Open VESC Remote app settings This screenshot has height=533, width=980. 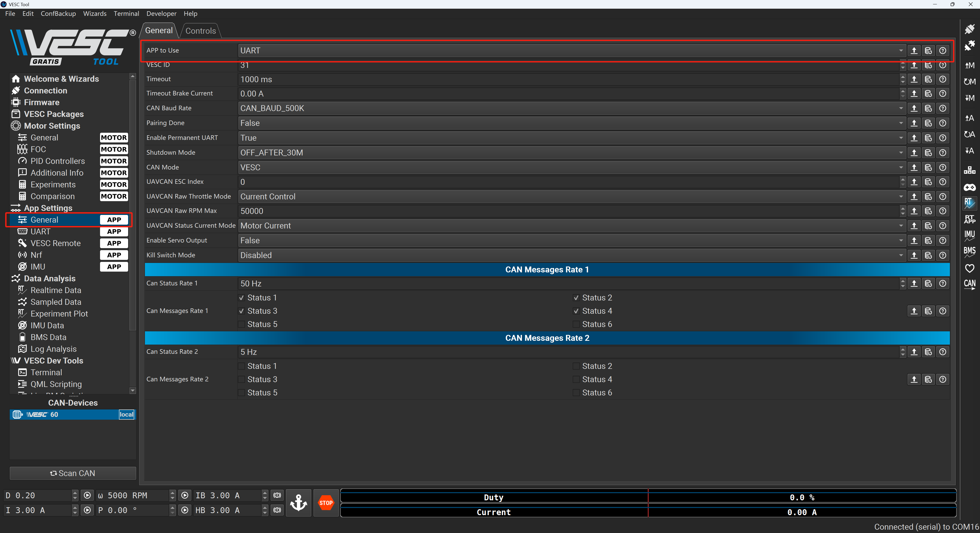click(x=56, y=244)
